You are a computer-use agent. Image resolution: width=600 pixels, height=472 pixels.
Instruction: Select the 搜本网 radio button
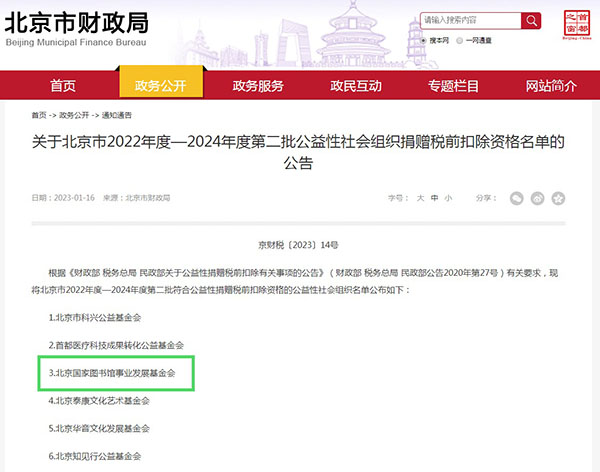click(423, 41)
